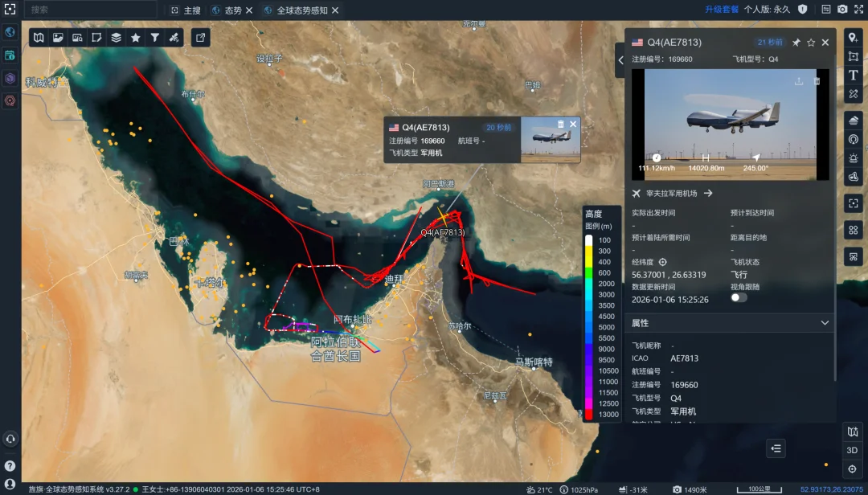Image resolution: width=868 pixels, height=495 pixels.
Task: Select the text T tool on right sidebar
Action: click(853, 75)
